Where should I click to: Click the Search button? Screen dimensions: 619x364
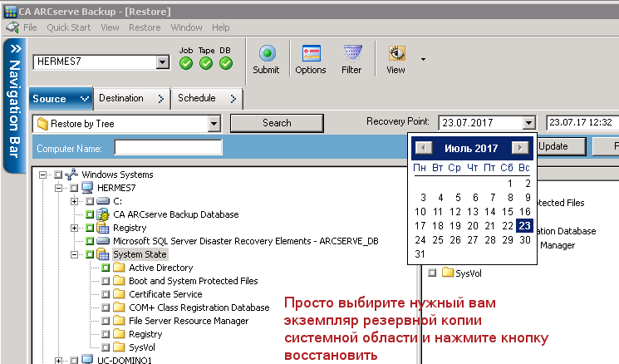tap(277, 123)
